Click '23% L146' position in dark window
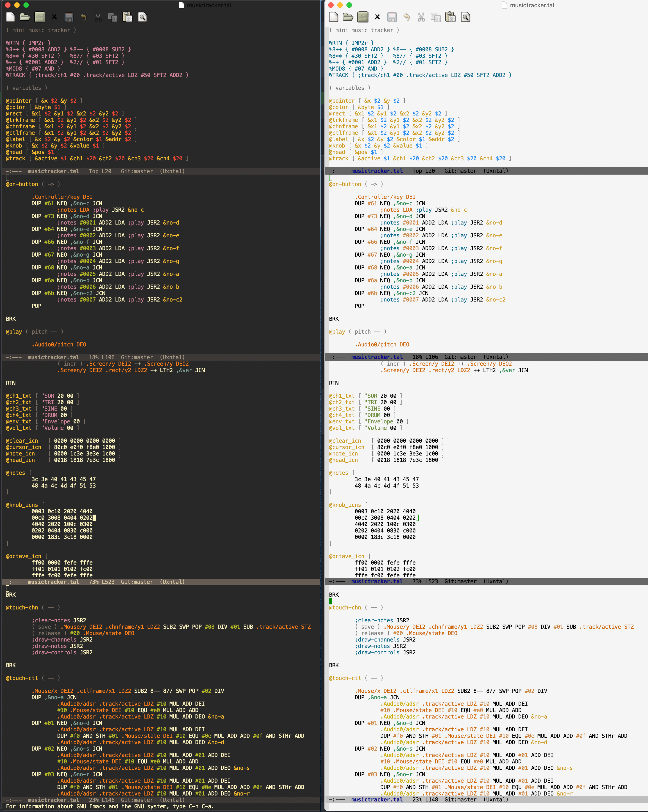The image size is (648, 812). [x=102, y=800]
